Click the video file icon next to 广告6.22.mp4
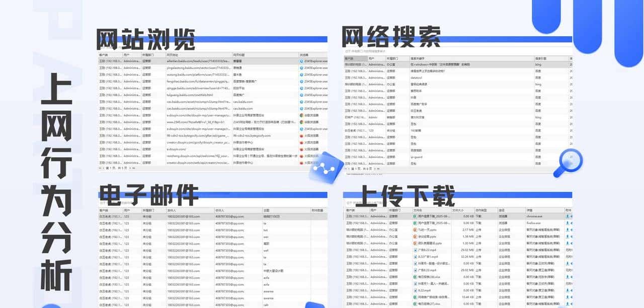This screenshot has width=644, height=308. pos(415,250)
